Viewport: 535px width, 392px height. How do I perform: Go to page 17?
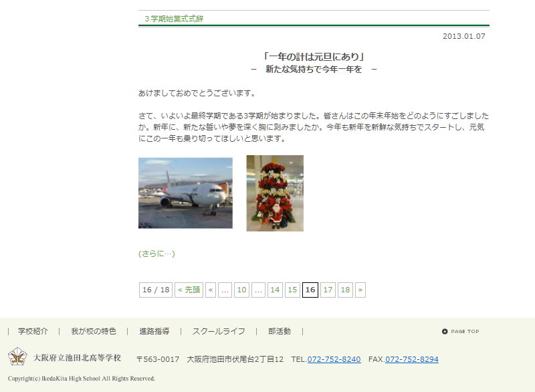[328, 290]
